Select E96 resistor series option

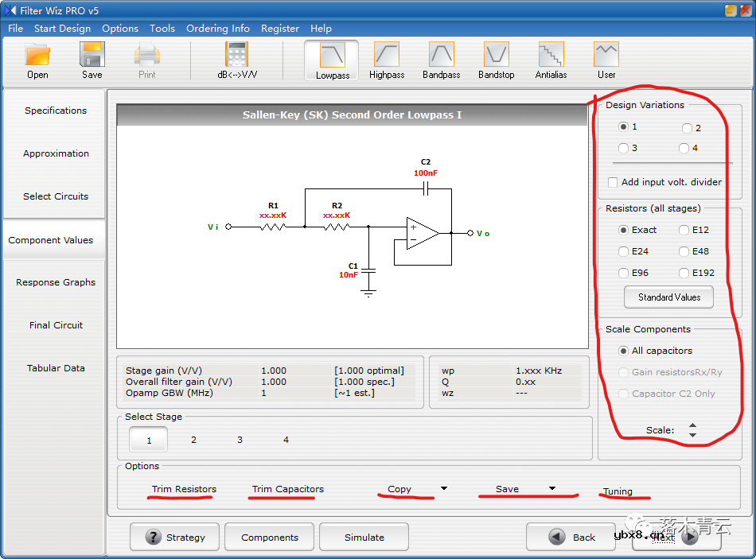click(624, 273)
